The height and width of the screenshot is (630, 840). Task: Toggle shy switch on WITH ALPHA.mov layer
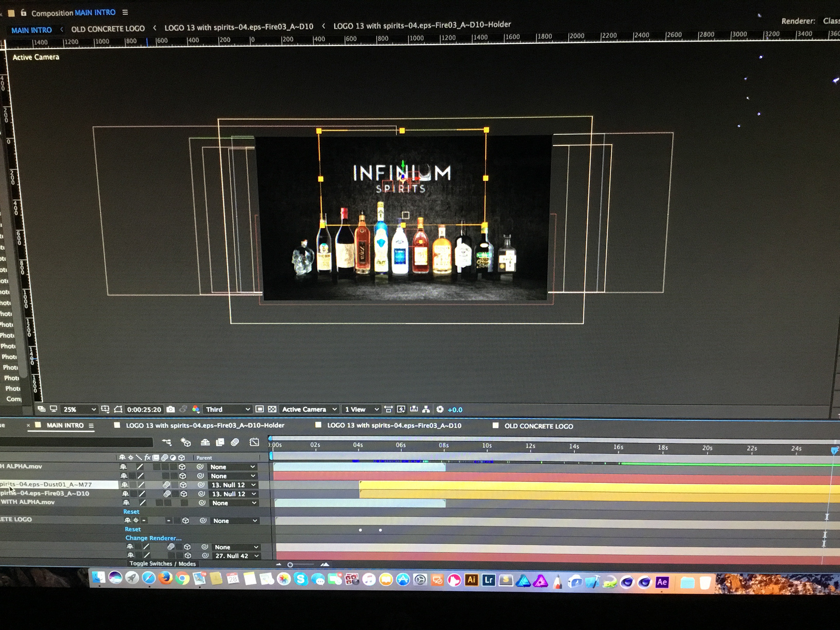point(126,503)
